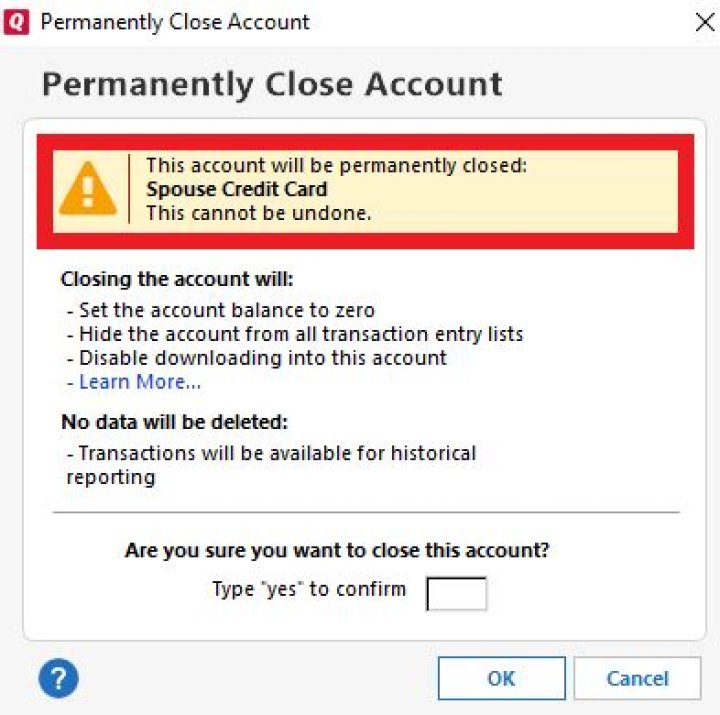Click "This account will be permanently closed" text
The image size is (720, 715).
[x=336, y=165]
